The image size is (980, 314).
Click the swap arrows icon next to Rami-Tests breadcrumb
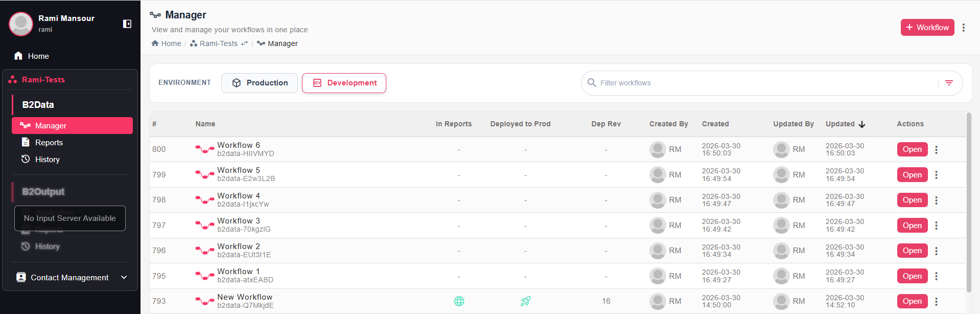[x=244, y=43]
